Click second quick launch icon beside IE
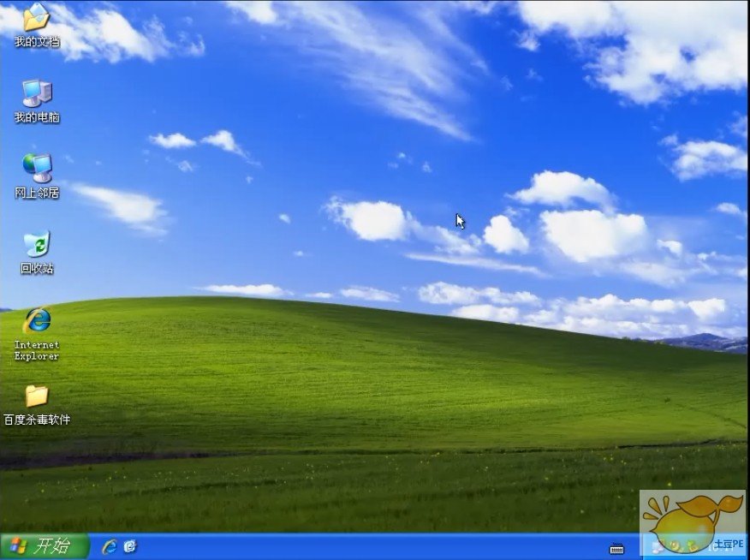 tap(130, 546)
